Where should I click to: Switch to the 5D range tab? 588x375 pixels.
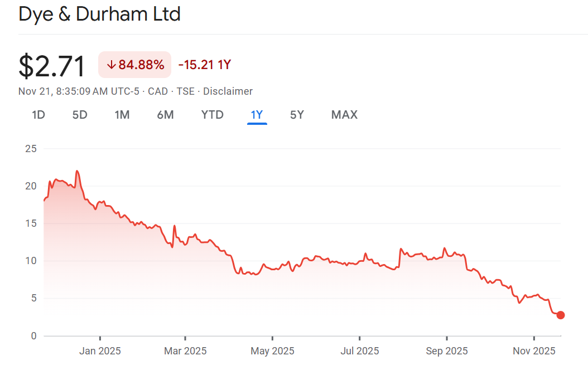coord(80,115)
